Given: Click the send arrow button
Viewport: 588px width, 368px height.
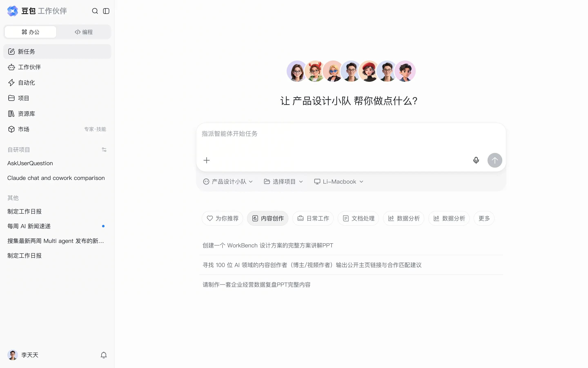Looking at the screenshot, I should point(495,160).
